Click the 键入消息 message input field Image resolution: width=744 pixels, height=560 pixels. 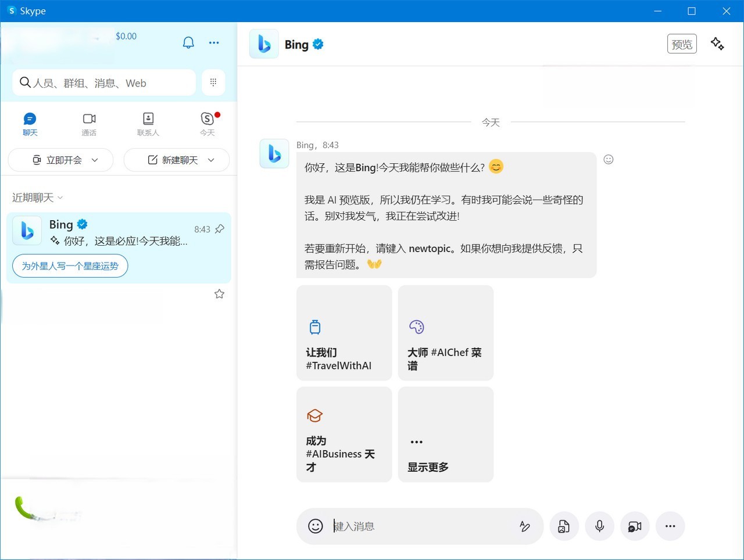419,526
